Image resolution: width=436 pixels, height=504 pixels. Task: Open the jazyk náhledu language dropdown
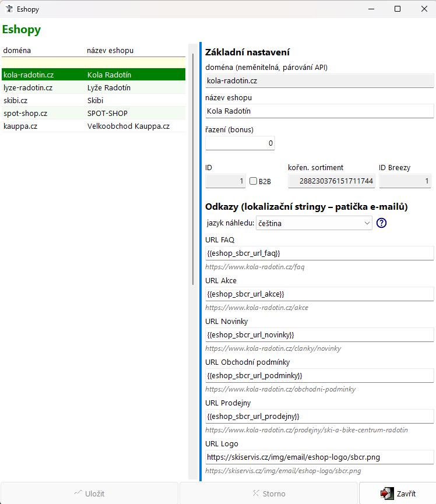314,223
